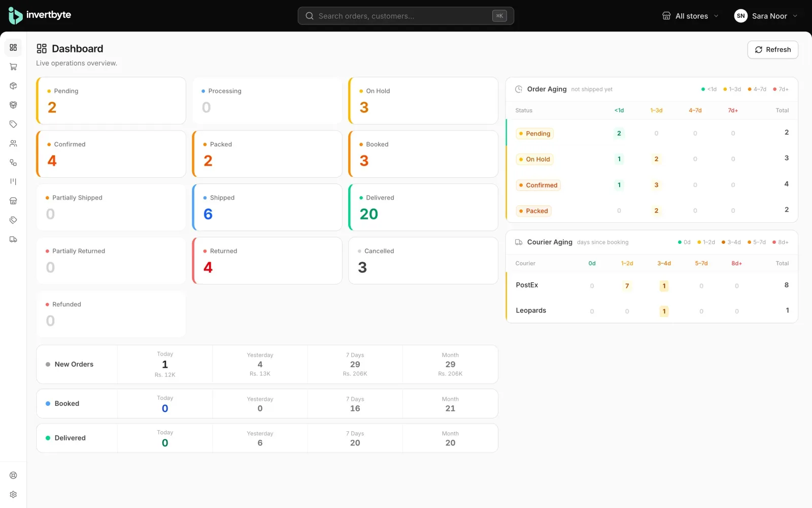Open the delivery truck sidebar icon
812x508 pixels.
click(13, 239)
